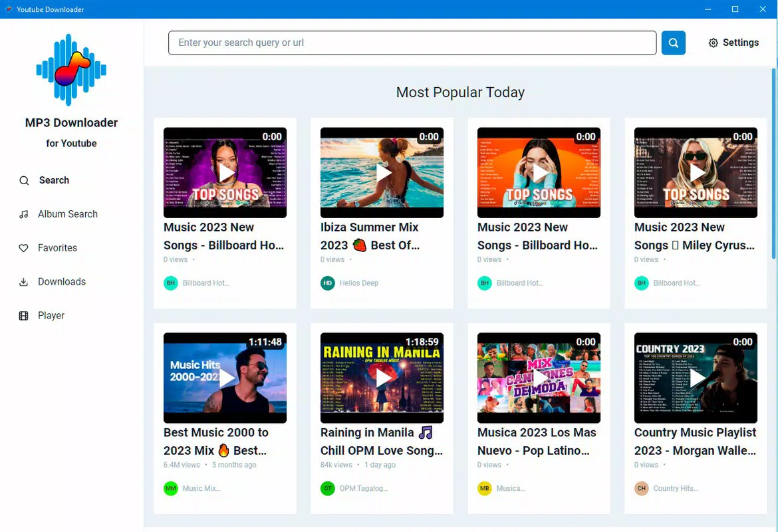Open the Country Music Playlist 2023 title

pyautogui.click(x=695, y=442)
